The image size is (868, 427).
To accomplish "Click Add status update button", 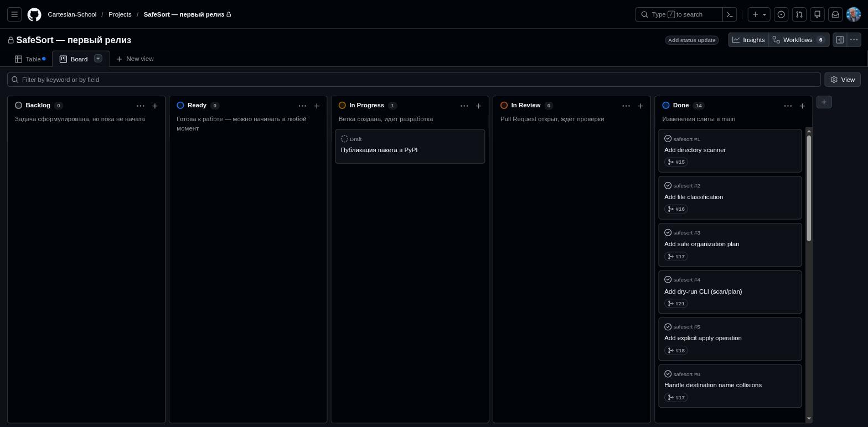I will coord(691,40).
